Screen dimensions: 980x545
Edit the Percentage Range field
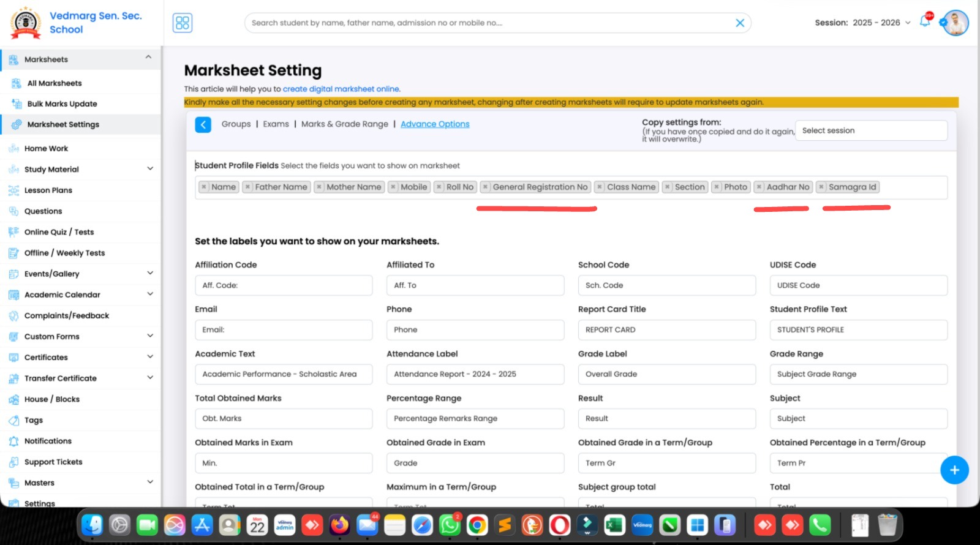coord(475,419)
